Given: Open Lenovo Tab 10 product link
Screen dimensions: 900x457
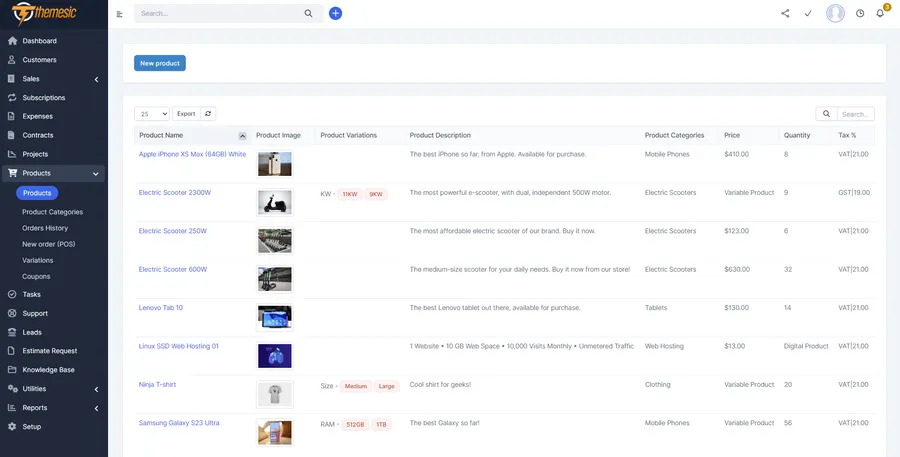Looking at the screenshot, I should tap(161, 308).
